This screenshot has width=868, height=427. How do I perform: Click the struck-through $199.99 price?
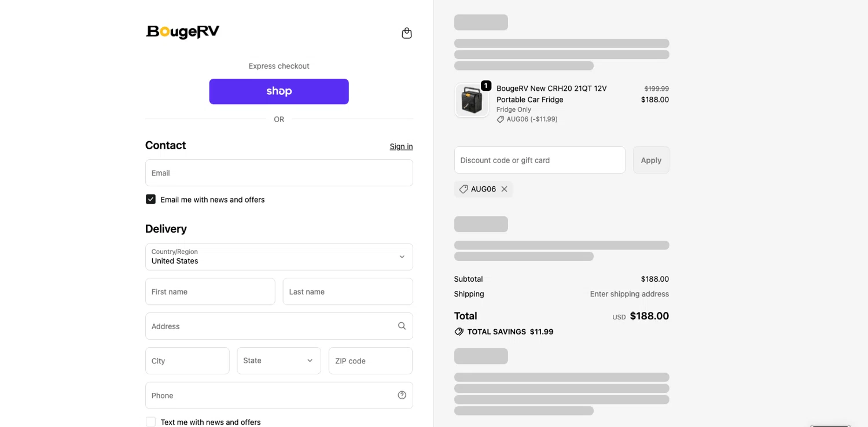click(x=657, y=89)
